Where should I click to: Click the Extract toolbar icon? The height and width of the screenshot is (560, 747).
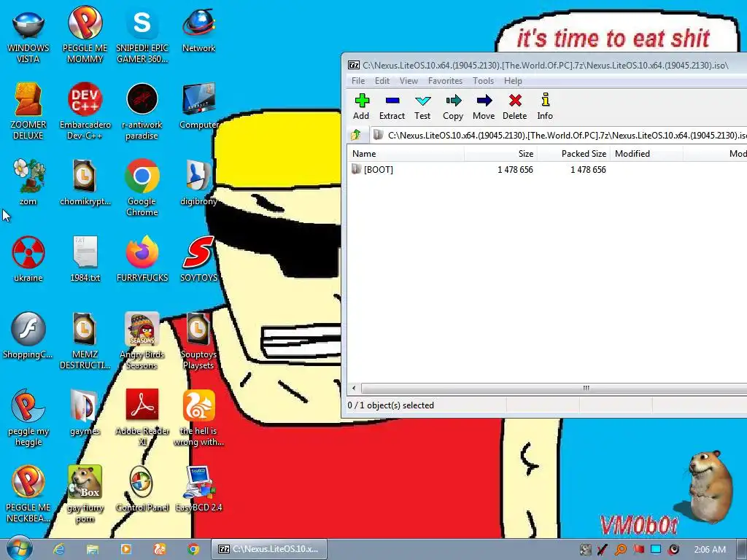click(x=392, y=106)
